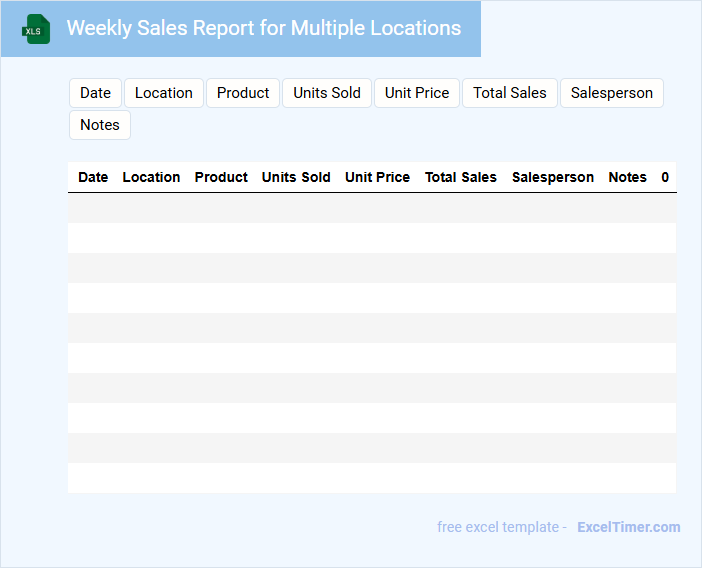Image resolution: width=702 pixels, height=568 pixels.
Task: Click the Weekly Sales Report title
Action: (x=264, y=28)
